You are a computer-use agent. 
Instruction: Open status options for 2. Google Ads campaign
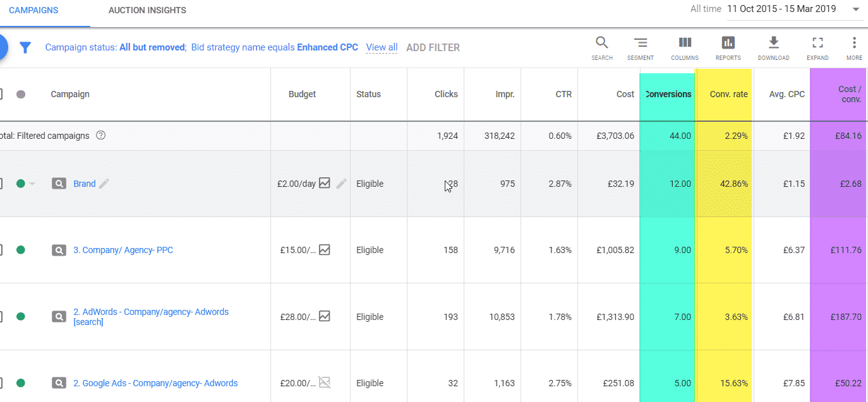click(21, 383)
